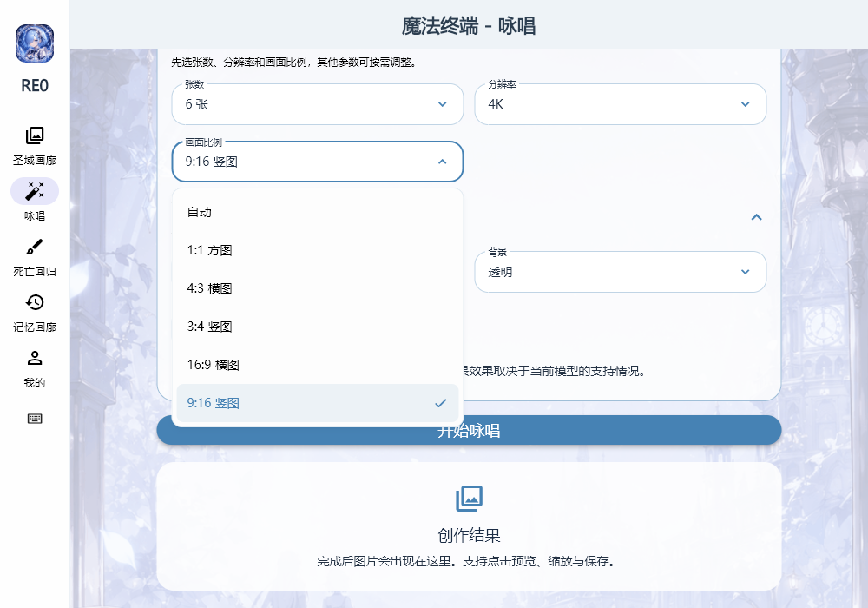Click the keyboard icon in sidebar
This screenshot has height=608, width=868.
click(x=35, y=419)
